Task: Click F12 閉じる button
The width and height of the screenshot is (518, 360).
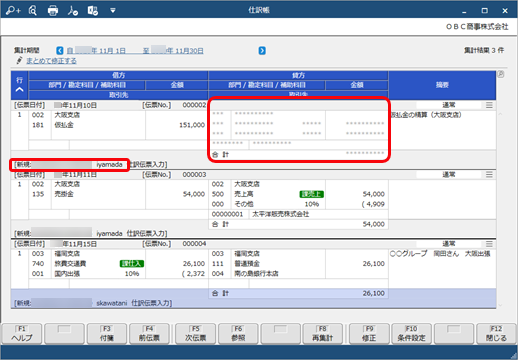Action: (x=496, y=333)
